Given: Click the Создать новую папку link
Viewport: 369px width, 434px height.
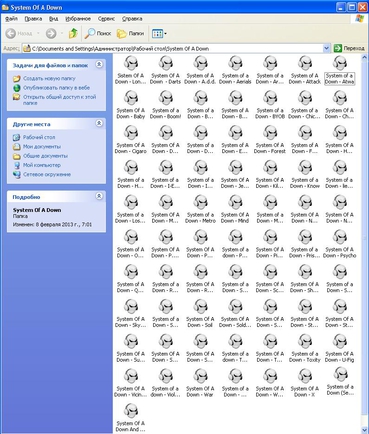Looking at the screenshot, I should pyautogui.click(x=49, y=78).
